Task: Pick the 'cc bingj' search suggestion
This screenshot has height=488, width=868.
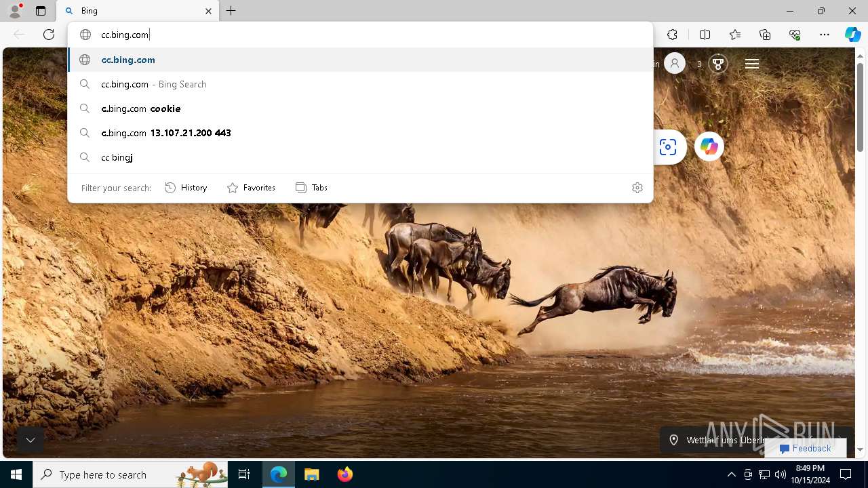Action: coord(360,157)
